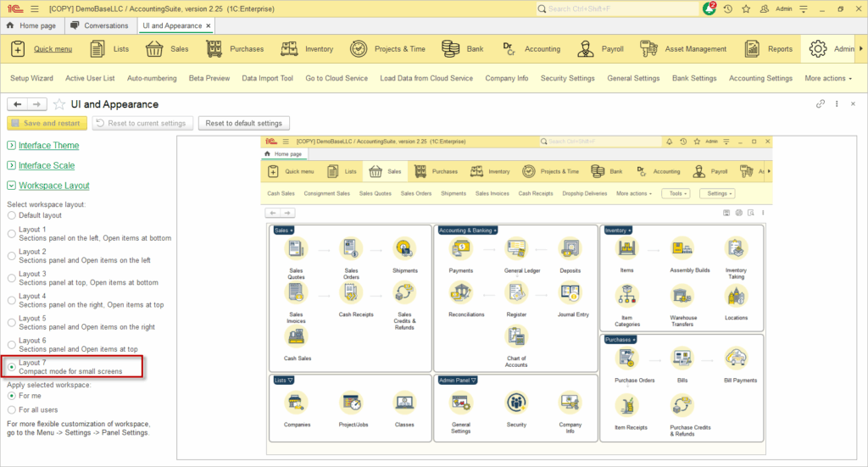Open the Quick menu section icon

18,48
